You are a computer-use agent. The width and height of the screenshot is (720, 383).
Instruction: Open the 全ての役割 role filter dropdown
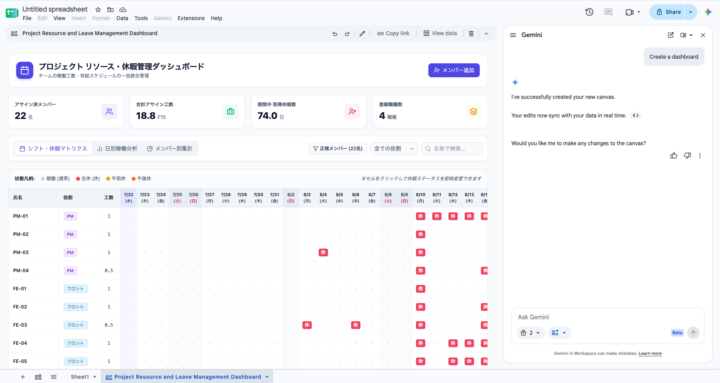[x=394, y=149]
